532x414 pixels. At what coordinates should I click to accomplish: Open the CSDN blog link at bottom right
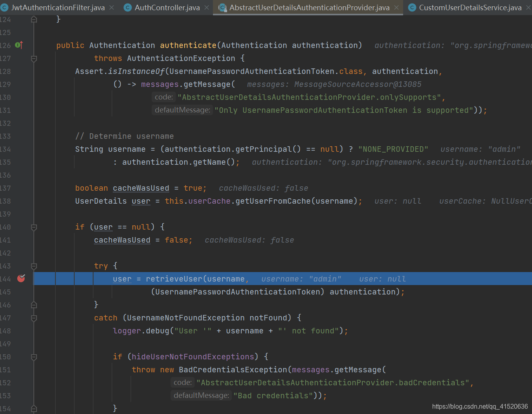(479, 407)
